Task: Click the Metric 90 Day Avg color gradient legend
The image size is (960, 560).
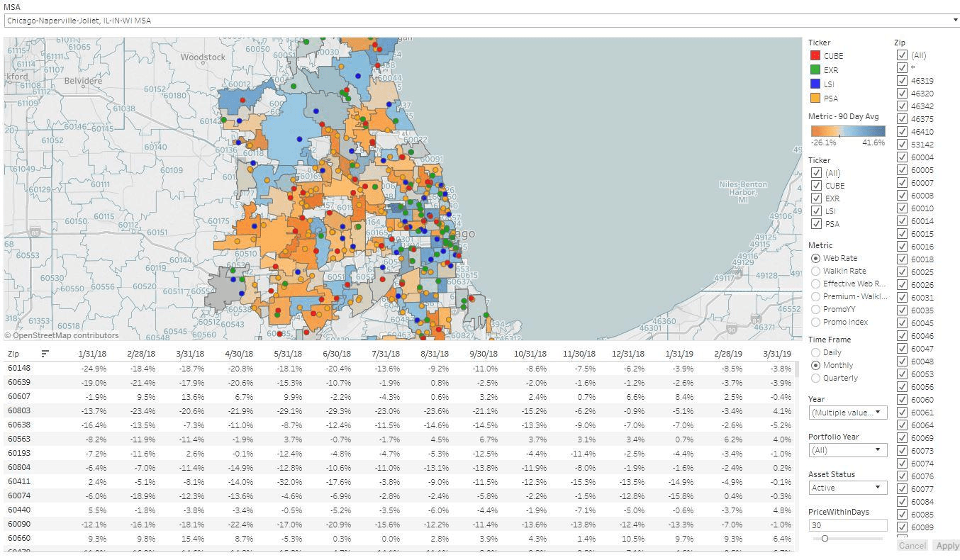Action: (847, 130)
